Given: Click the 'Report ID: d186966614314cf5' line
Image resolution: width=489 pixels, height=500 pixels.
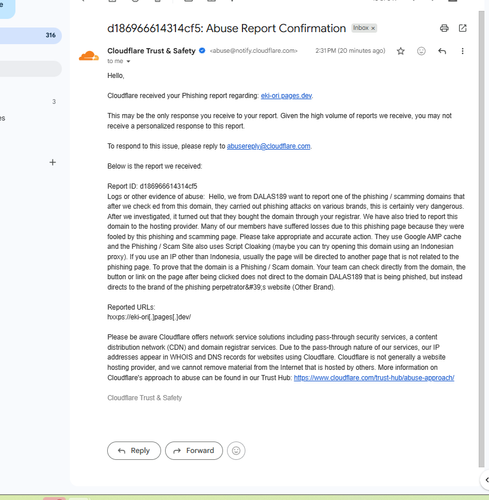Looking at the screenshot, I should click(x=152, y=186).
